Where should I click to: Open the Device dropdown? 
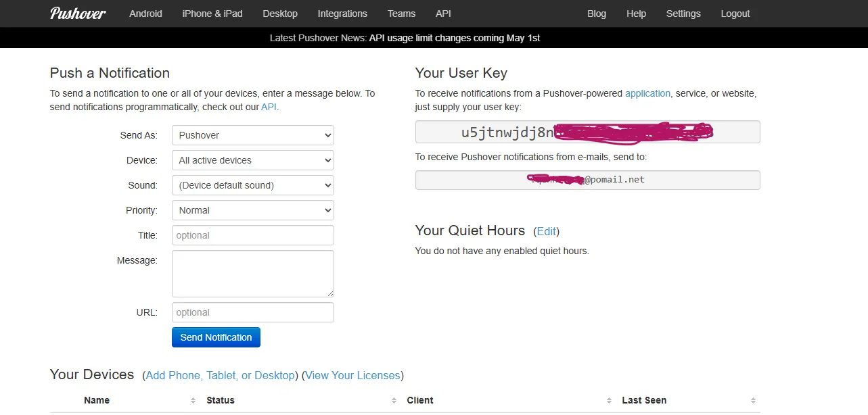pyautogui.click(x=253, y=160)
